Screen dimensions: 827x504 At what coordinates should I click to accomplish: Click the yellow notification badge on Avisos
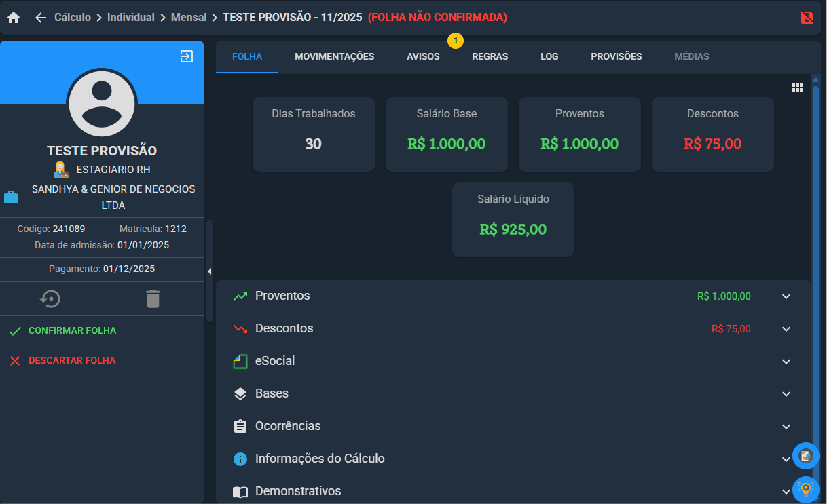click(456, 41)
